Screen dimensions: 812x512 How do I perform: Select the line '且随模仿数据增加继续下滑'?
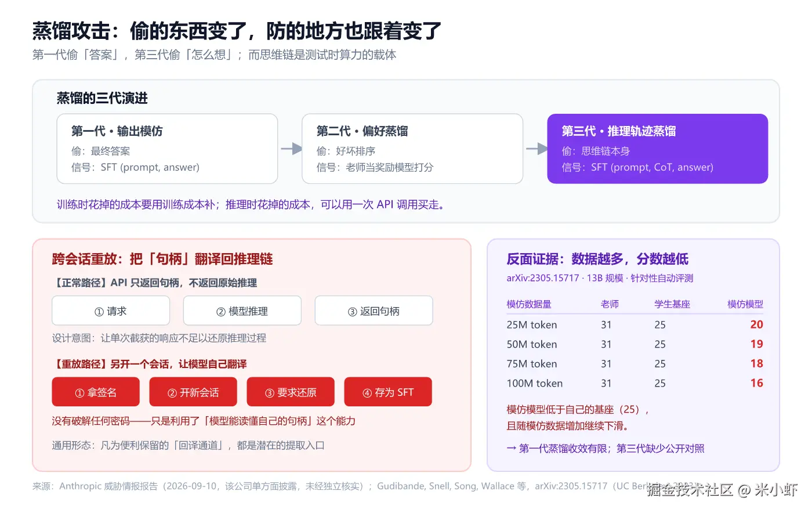pyautogui.click(x=568, y=426)
